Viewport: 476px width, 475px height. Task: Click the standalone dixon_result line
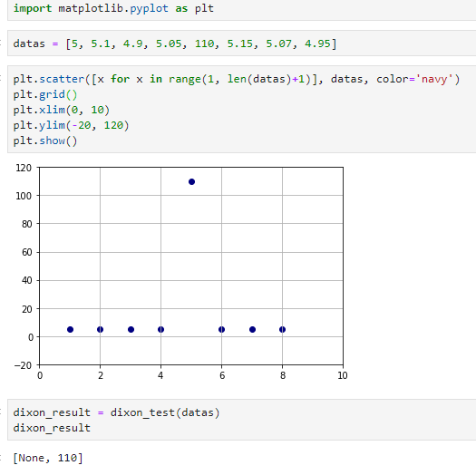click(52, 428)
